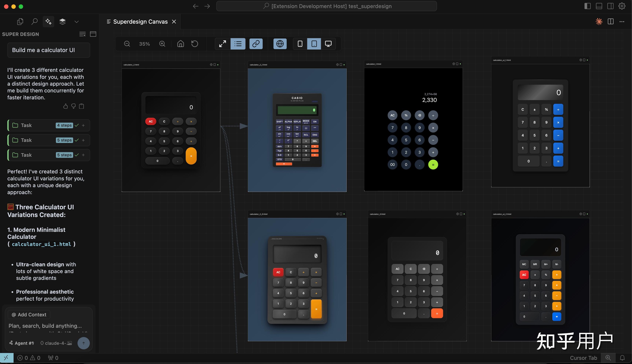This screenshot has height=364, width=632.
Task: Expand the Task row with 4 steps
Action: coord(49,125)
